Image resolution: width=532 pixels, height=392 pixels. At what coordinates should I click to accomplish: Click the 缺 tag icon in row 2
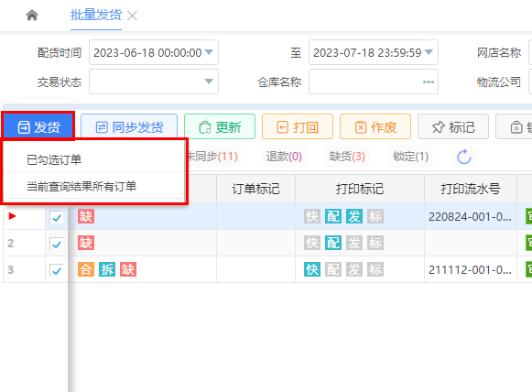(86, 243)
